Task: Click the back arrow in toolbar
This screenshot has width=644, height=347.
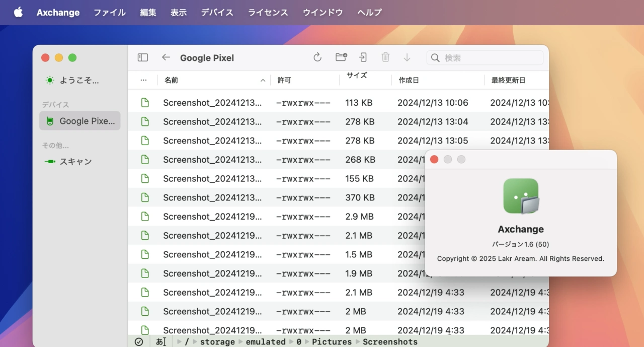Action: click(x=166, y=58)
